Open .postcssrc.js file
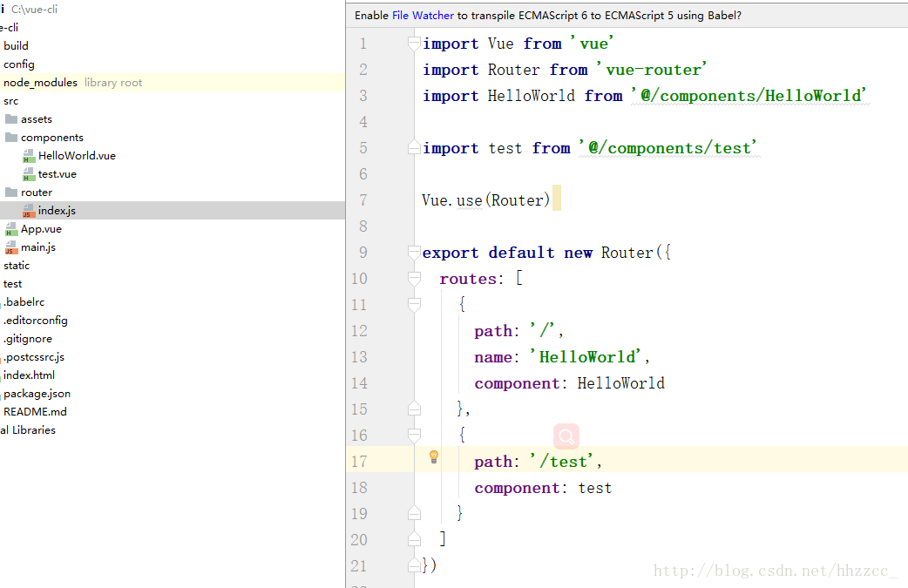Screen dimensions: 908x588 coord(34,357)
